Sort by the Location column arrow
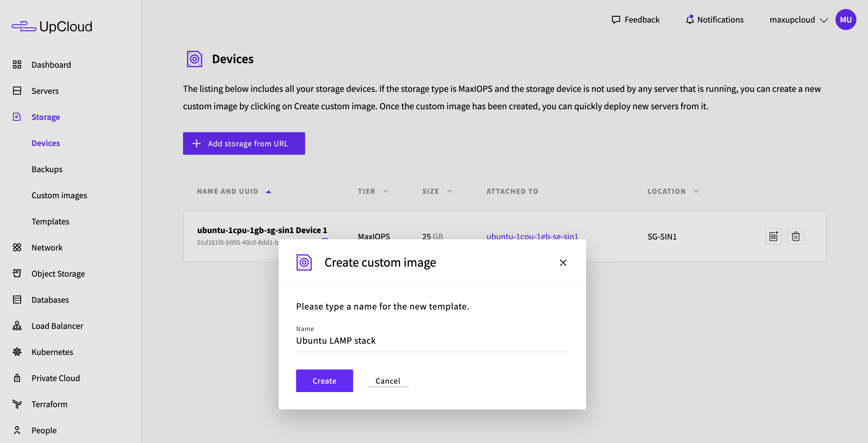This screenshot has width=868, height=443. (x=696, y=192)
